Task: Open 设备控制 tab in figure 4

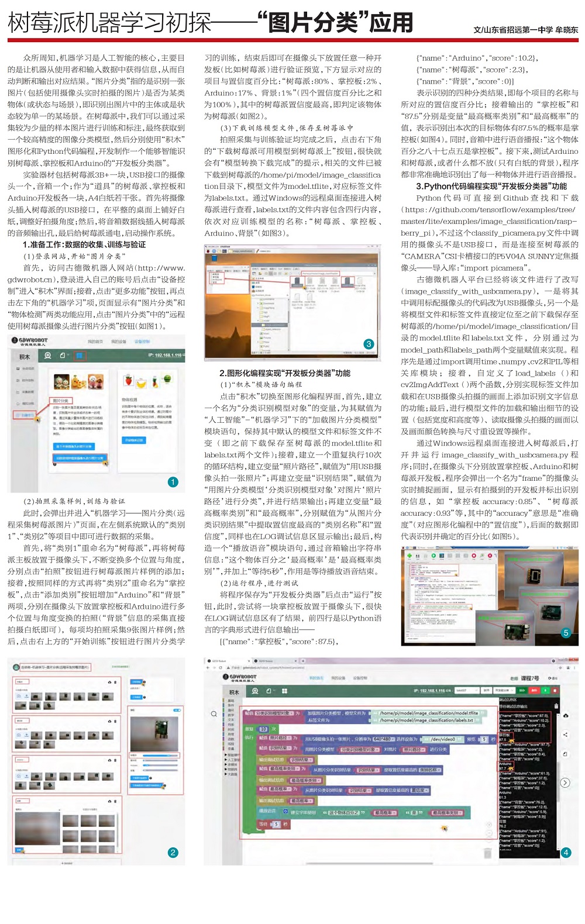Action: tap(359, 677)
